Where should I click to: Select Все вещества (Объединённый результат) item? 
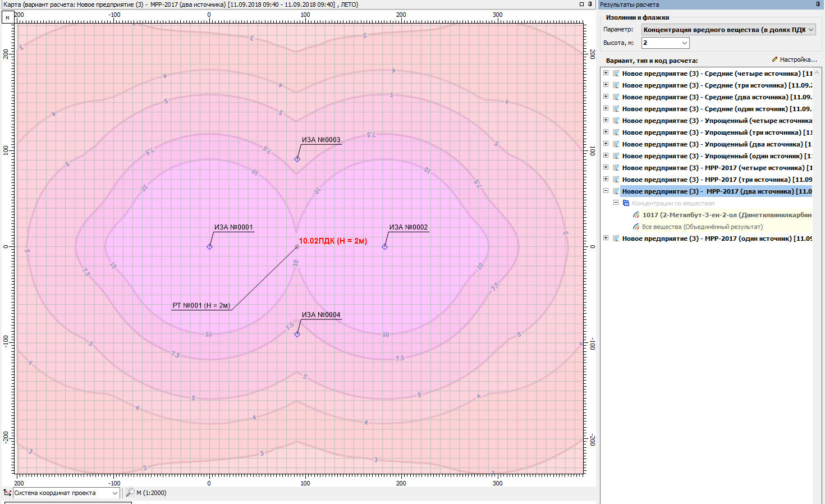click(x=702, y=227)
